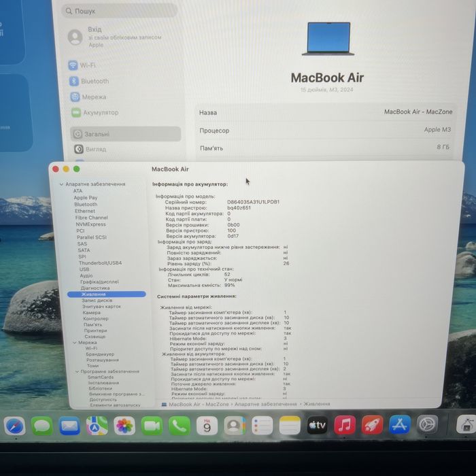Open Messages app in the Dock
Screen dimensions: 476x476
[42, 426]
